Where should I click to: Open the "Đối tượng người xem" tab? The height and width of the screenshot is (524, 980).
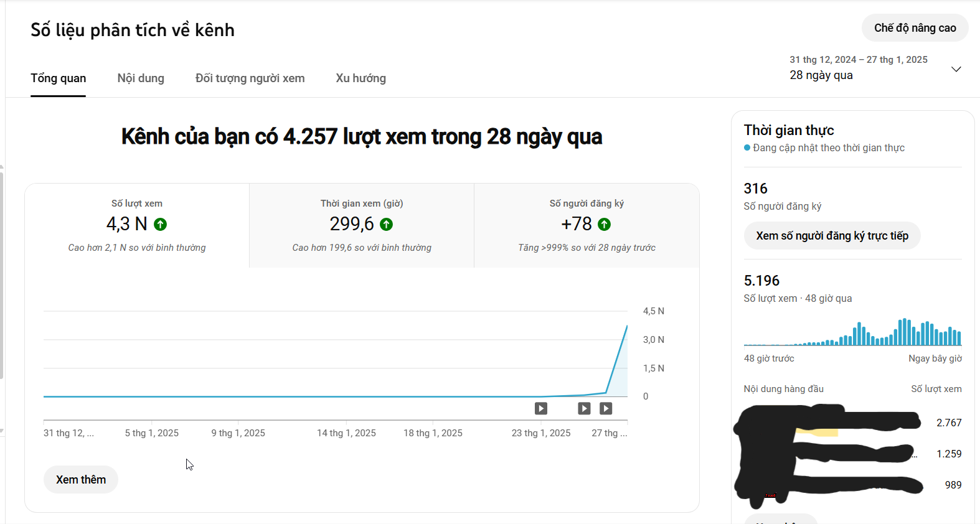click(x=250, y=78)
